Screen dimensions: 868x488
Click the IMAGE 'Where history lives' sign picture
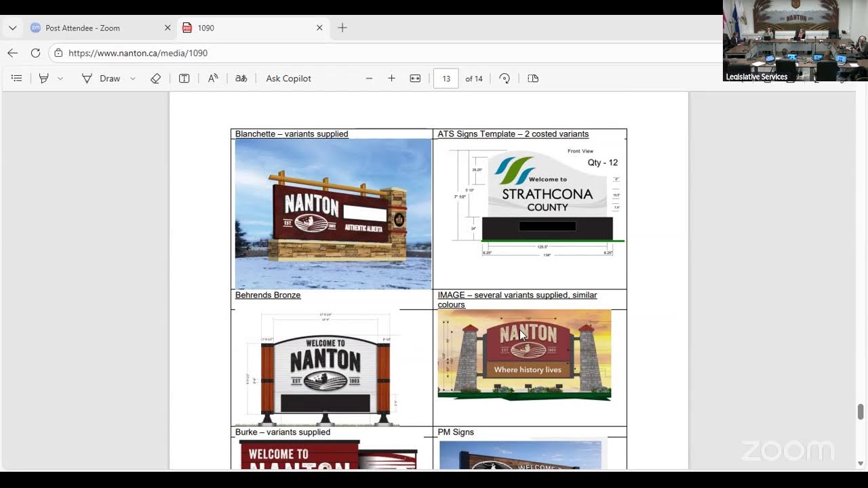[524, 354]
